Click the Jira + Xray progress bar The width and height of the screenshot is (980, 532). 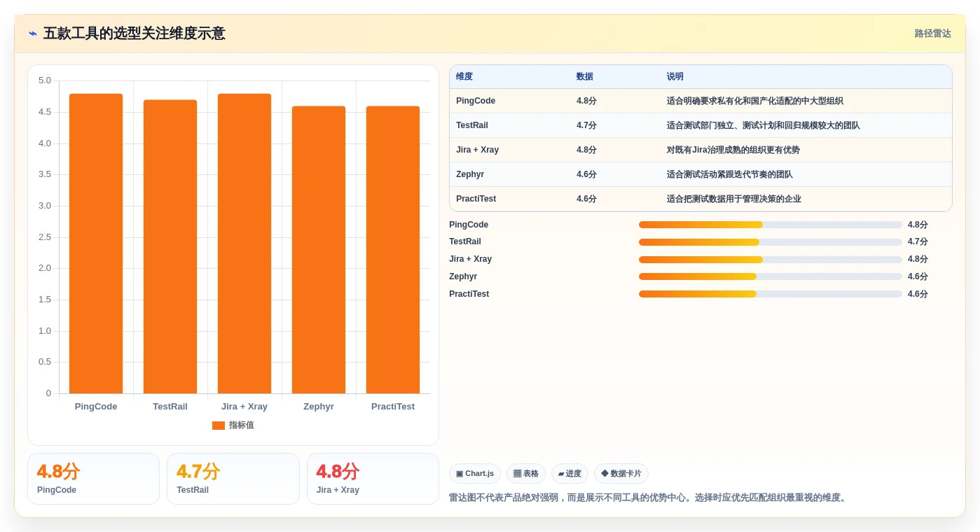coord(771,260)
